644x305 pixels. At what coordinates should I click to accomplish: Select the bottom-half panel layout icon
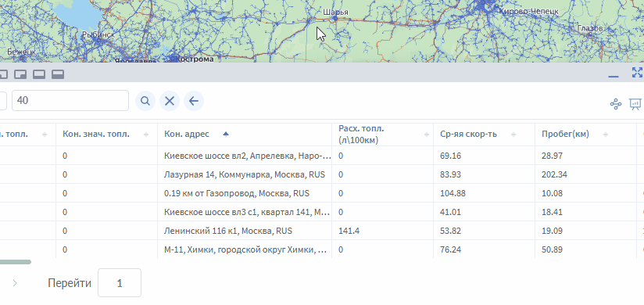[x=39, y=74]
